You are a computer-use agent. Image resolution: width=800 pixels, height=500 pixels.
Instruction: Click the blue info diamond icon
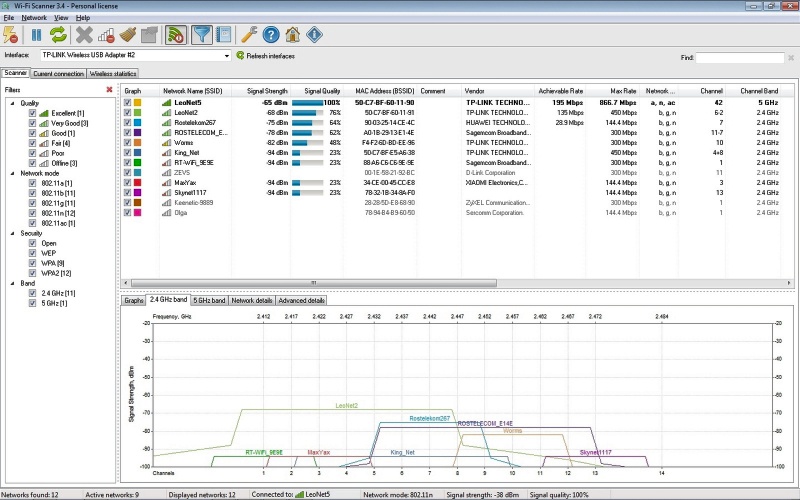tap(314, 35)
